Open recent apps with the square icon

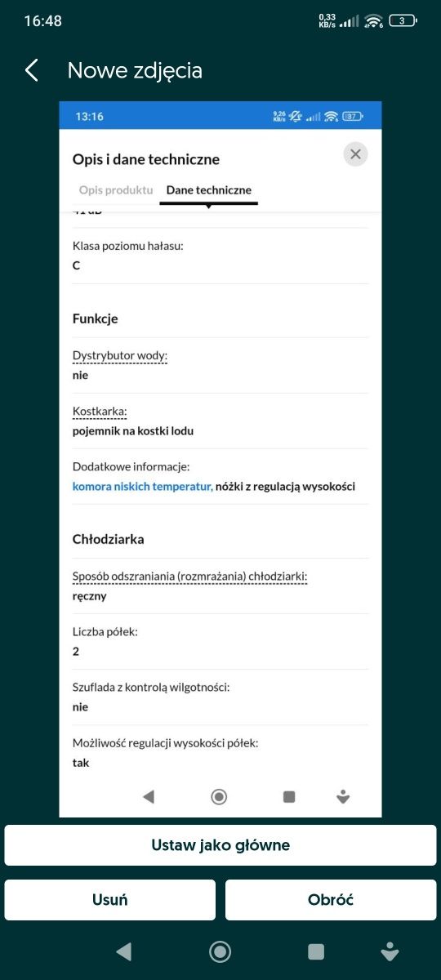[316, 951]
